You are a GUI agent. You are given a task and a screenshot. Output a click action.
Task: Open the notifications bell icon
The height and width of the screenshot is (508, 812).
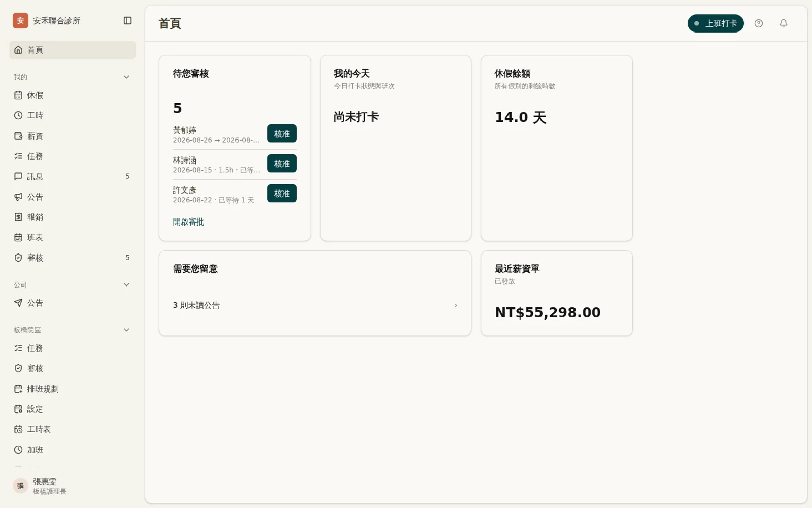point(784,23)
